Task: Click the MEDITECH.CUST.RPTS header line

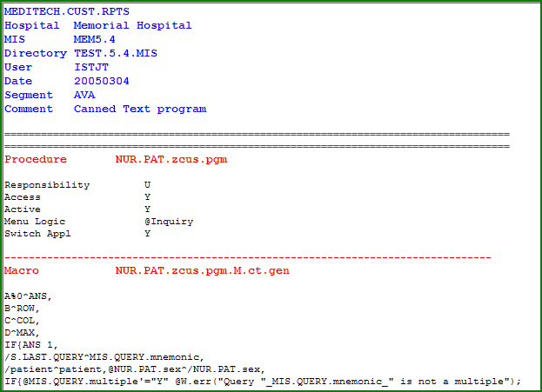Action: tap(67, 11)
